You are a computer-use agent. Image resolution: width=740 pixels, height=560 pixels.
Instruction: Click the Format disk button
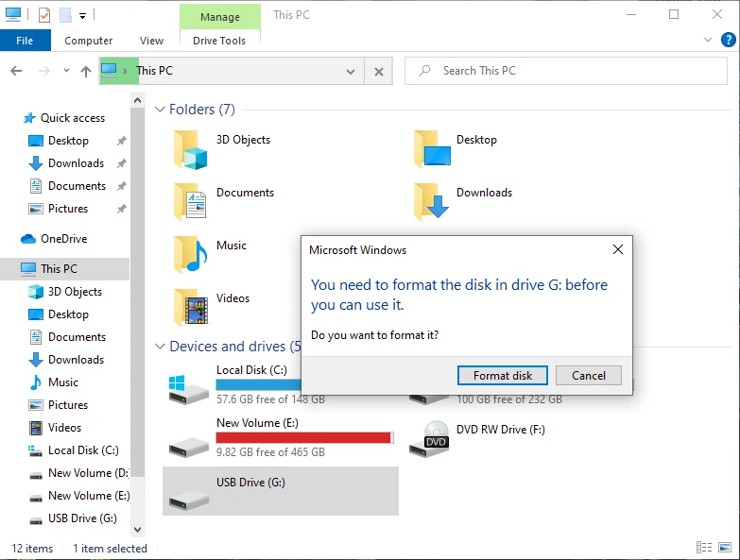tap(502, 375)
